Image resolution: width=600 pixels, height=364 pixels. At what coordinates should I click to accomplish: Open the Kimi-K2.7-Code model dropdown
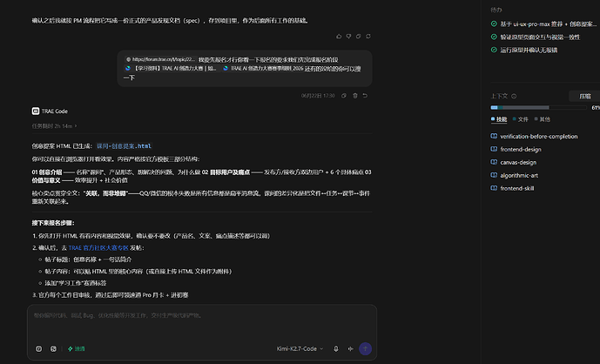pyautogui.click(x=300, y=348)
